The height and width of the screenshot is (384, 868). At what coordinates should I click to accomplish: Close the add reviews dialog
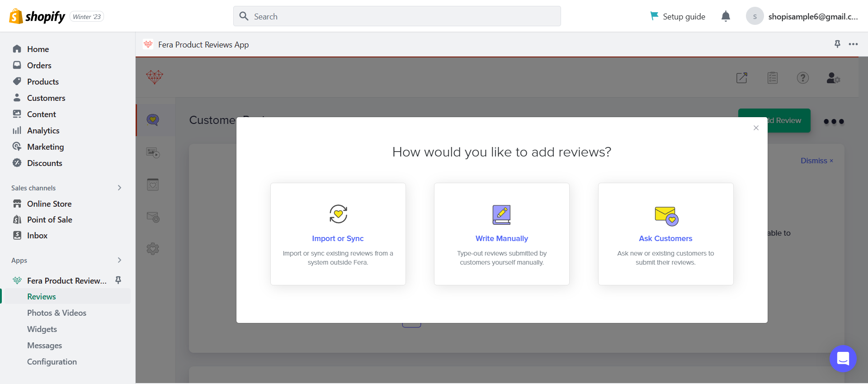tap(756, 128)
